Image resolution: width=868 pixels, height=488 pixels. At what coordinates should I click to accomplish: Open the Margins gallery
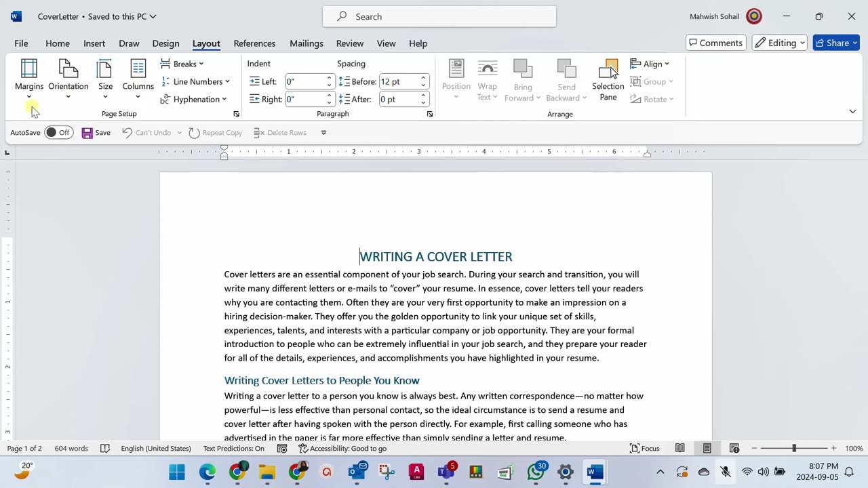point(29,79)
